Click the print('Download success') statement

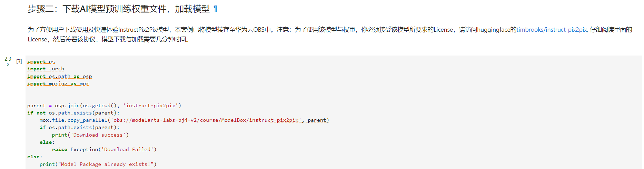coord(90,135)
